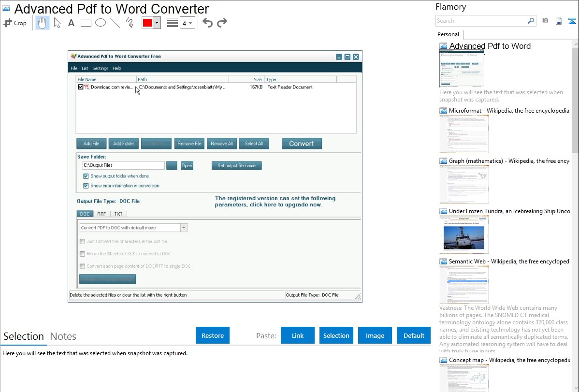Open the color picker dropdown arrow
Image resolution: width=579 pixels, height=392 pixels.
click(157, 23)
